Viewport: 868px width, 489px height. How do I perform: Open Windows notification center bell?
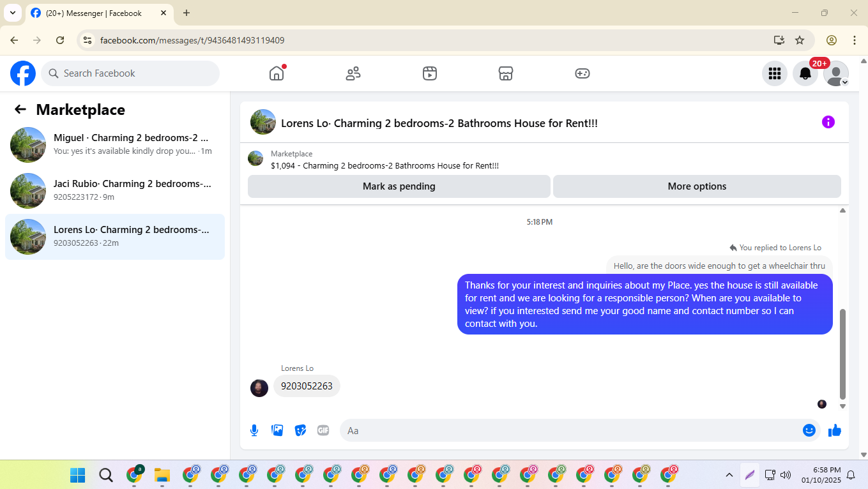[851, 475]
